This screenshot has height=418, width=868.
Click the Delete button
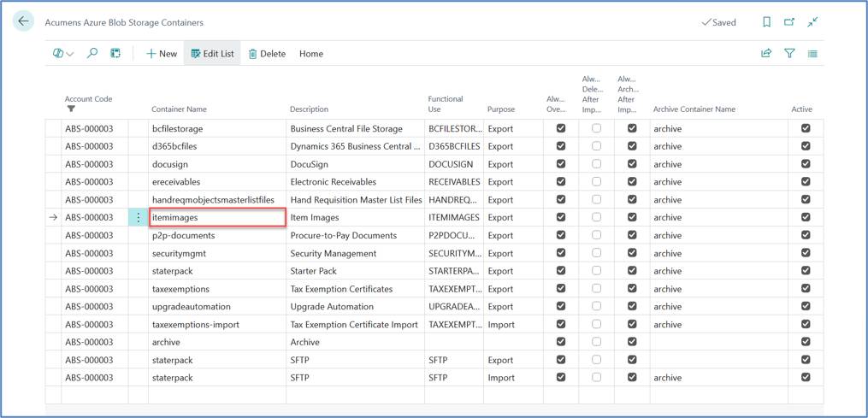click(267, 54)
